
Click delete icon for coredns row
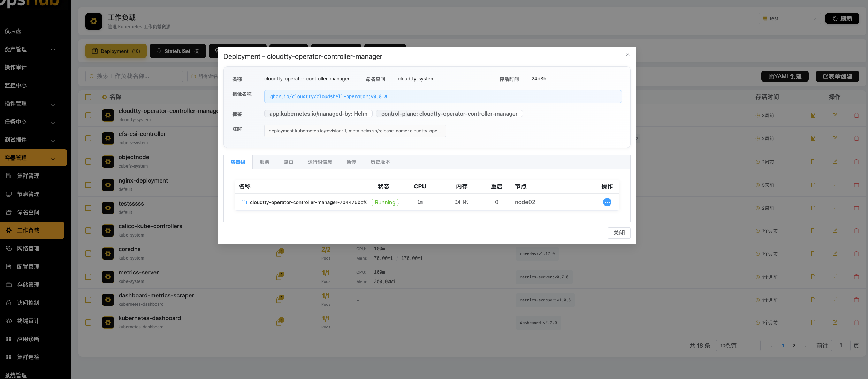pyautogui.click(x=856, y=254)
